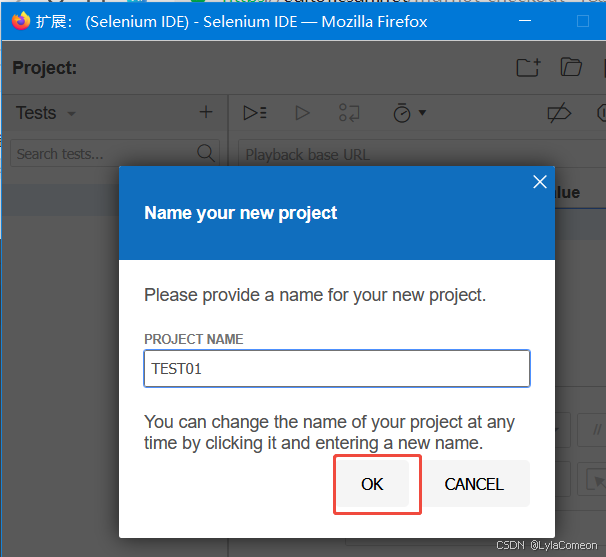The width and height of the screenshot is (606, 557).
Task: Click the search magnifier icon
Action: (206, 153)
